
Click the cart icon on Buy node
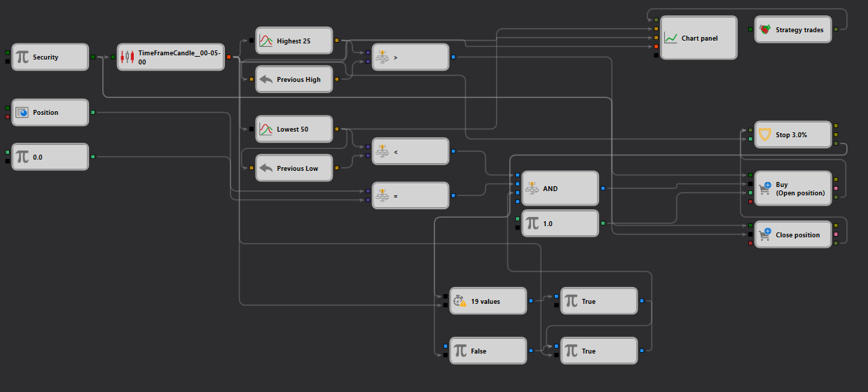coord(765,188)
